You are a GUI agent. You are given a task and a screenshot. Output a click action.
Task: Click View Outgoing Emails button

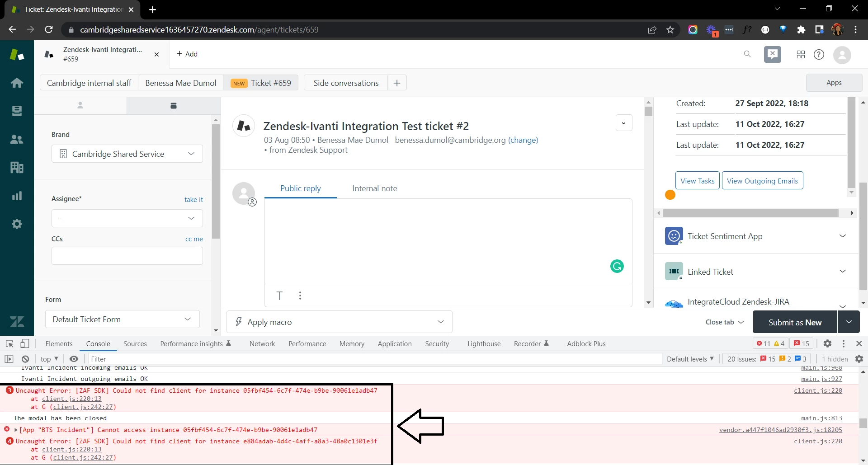[x=762, y=181]
